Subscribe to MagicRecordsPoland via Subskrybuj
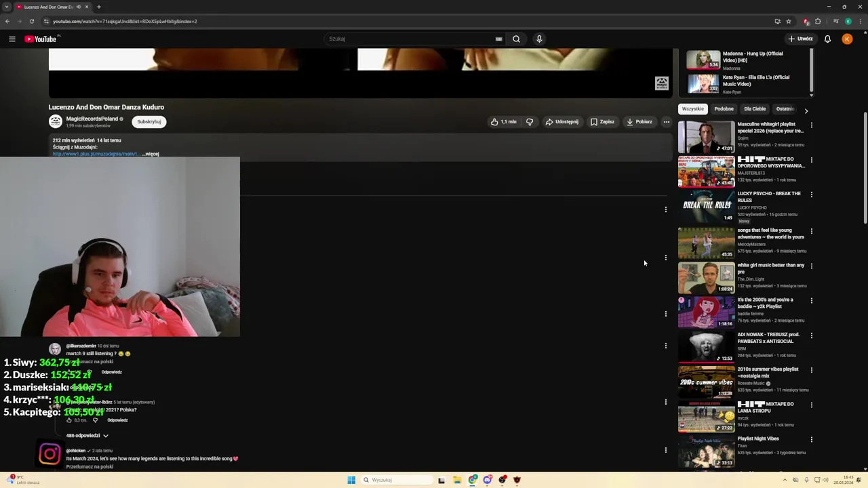868x488 pixels. coord(149,122)
